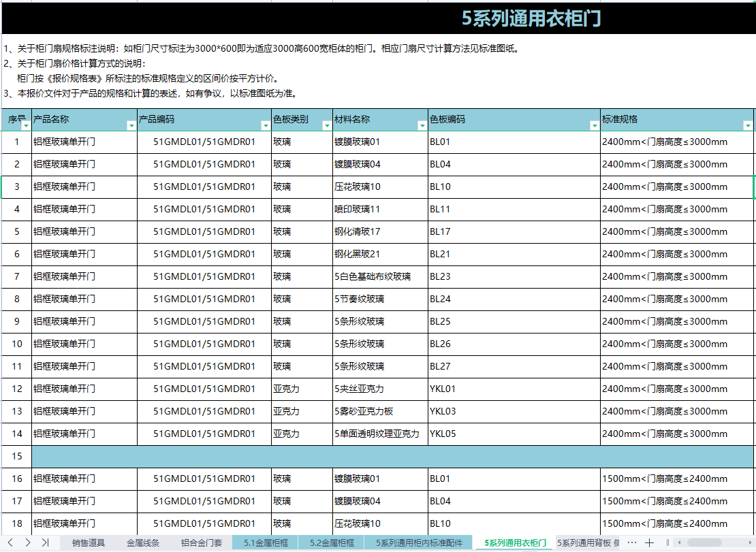Show more sheets via the ellipsis icon
The image size is (756, 552).
click(x=631, y=542)
